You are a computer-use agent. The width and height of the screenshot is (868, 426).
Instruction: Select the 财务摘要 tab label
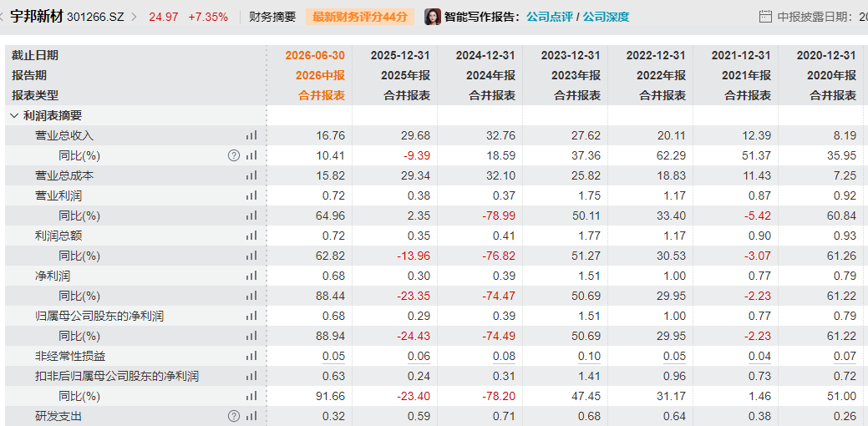pos(272,17)
